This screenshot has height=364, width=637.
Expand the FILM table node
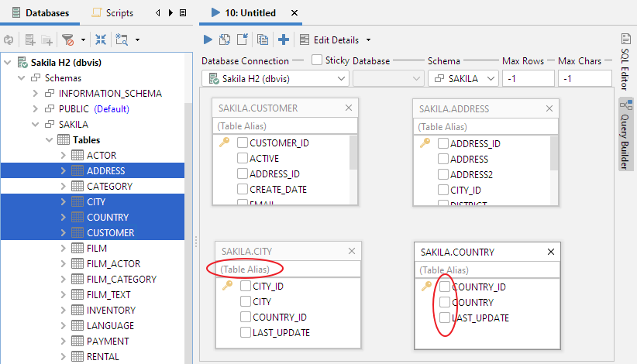[64, 249]
